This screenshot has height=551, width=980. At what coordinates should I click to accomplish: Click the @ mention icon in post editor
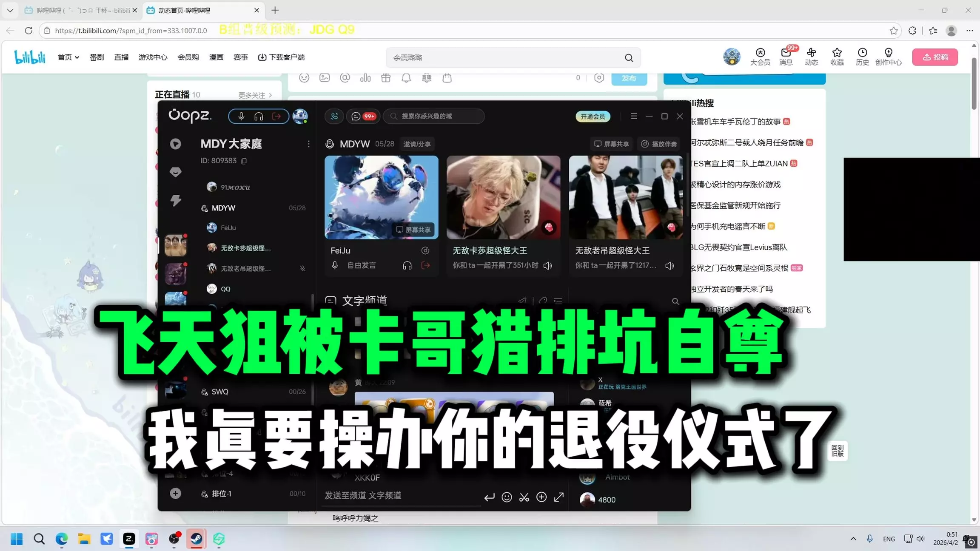(x=345, y=78)
